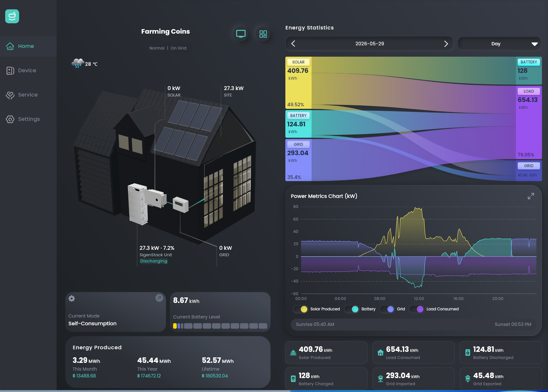Image resolution: width=548 pixels, height=392 pixels.
Task: Click the Sigenergy app logo
Action: point(12,16)
